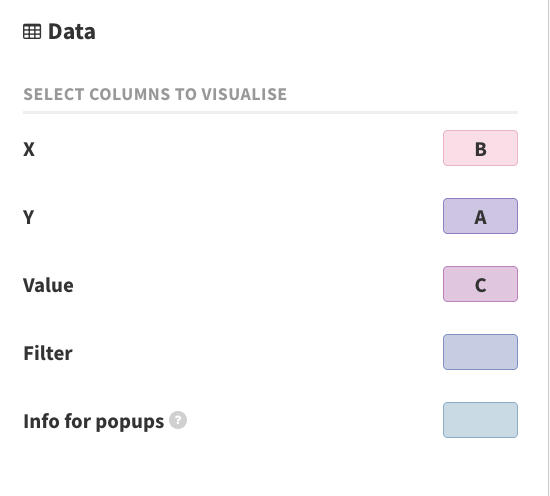Click the Data table grid icon
The width and height of the screenshot is (550, 496).
(32, 32)
